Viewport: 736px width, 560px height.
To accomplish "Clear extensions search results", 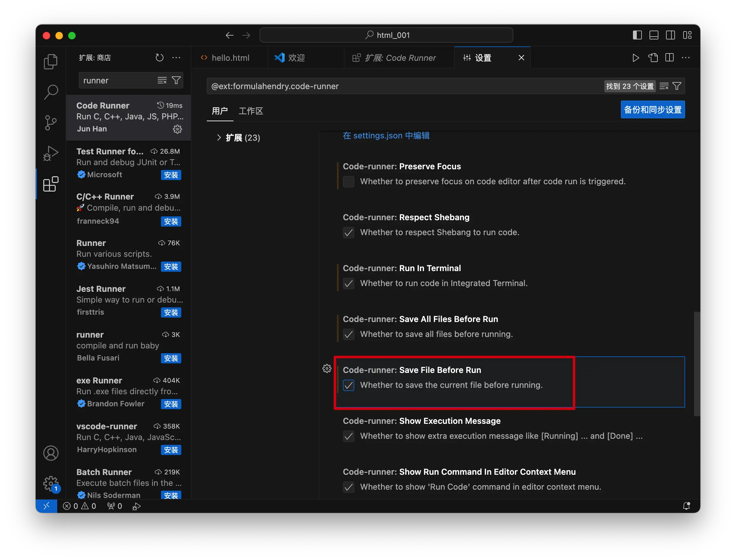I will pyautogui.click(x=162, y=80).
